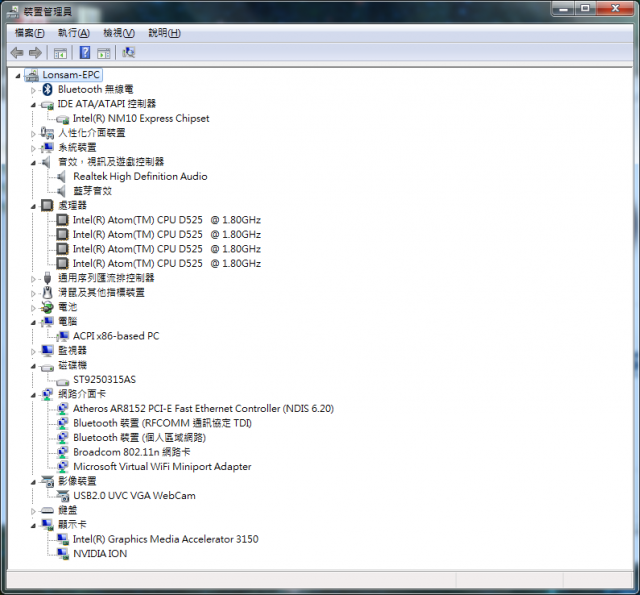Expand the 監視器 monitors category

pyautogui.click(x=33, y=351)
